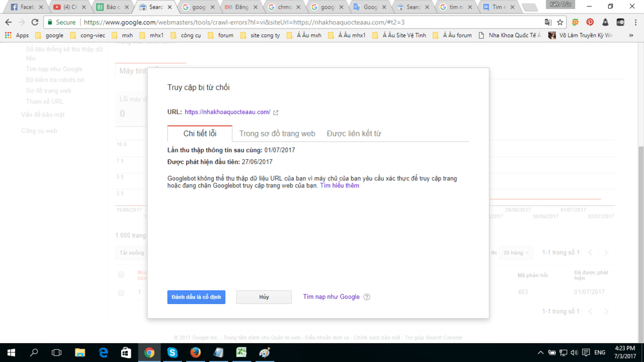Open external link icon beside the URL
This screenshot has width=644, height=362.
point(276,113)
